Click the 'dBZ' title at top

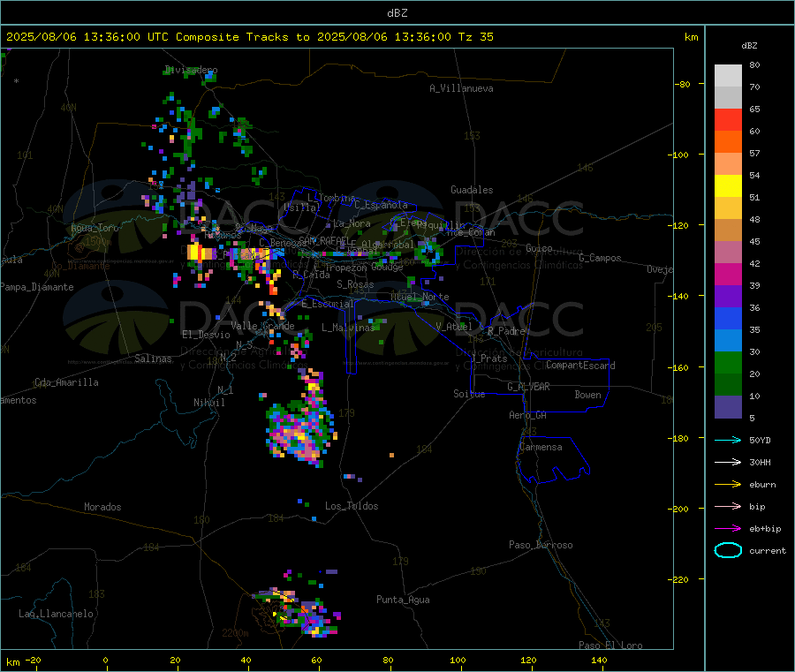coord(397,13)
